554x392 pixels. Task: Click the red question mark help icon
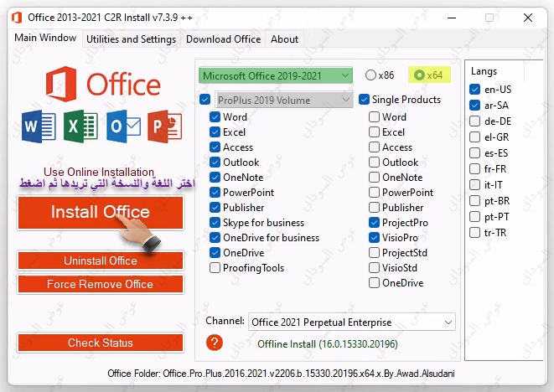[214, 343]
